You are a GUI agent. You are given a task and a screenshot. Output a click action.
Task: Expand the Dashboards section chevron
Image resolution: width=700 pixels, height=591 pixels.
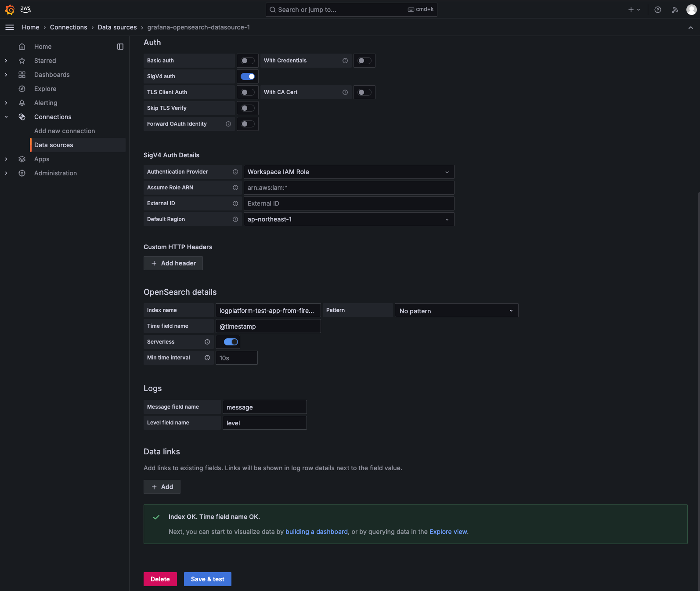click(x=6, y=75)
